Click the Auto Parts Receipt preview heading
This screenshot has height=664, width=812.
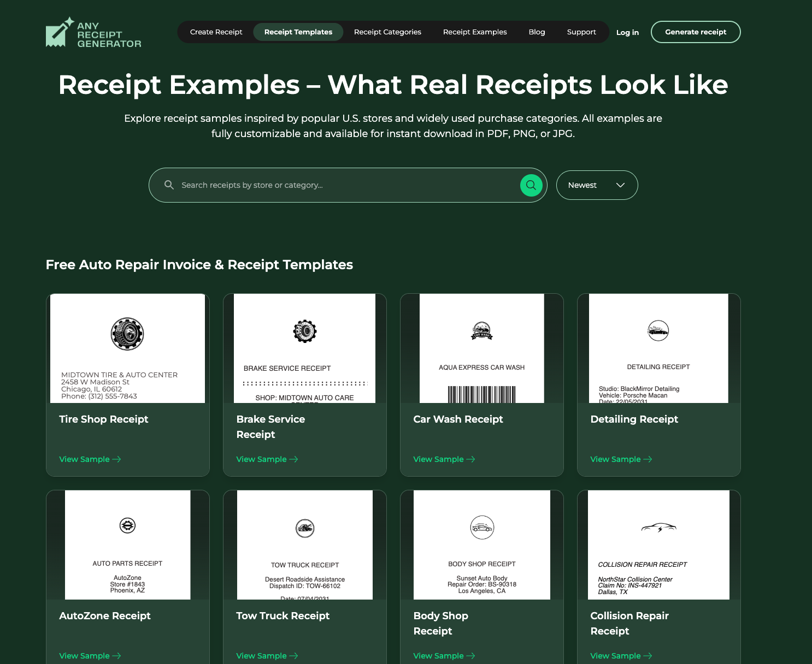[127, 564]
